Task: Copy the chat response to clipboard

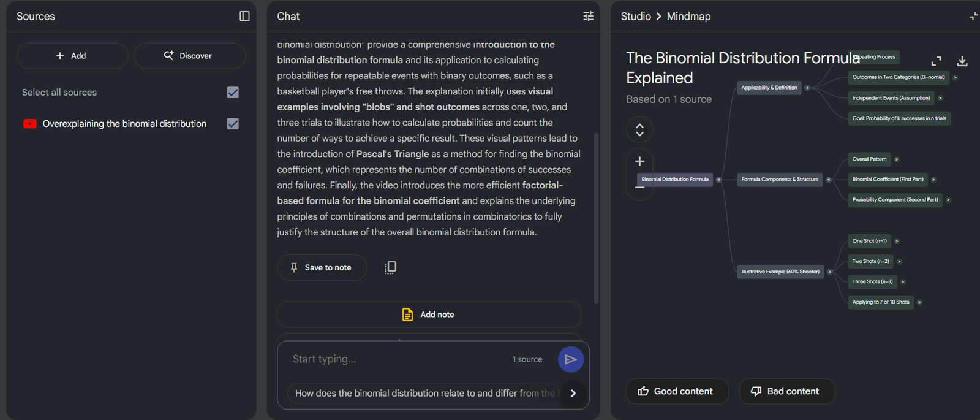Action: point(390,267)
